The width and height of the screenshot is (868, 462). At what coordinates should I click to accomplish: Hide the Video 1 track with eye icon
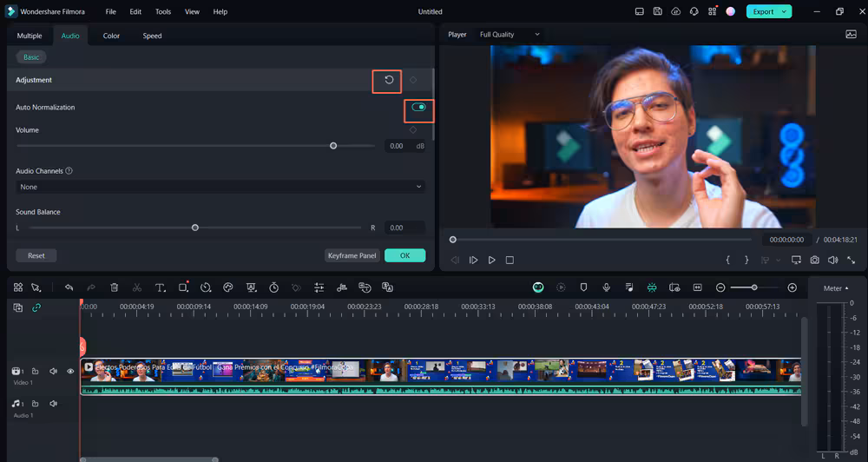71,371
